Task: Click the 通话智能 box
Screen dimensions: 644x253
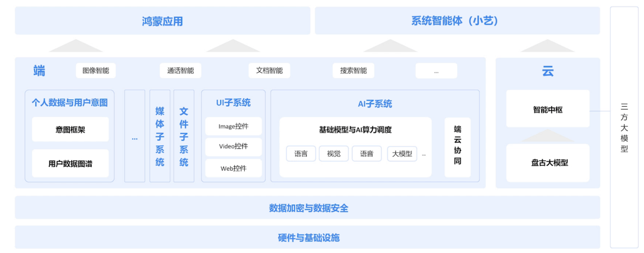Action: [x=181, y=71]
